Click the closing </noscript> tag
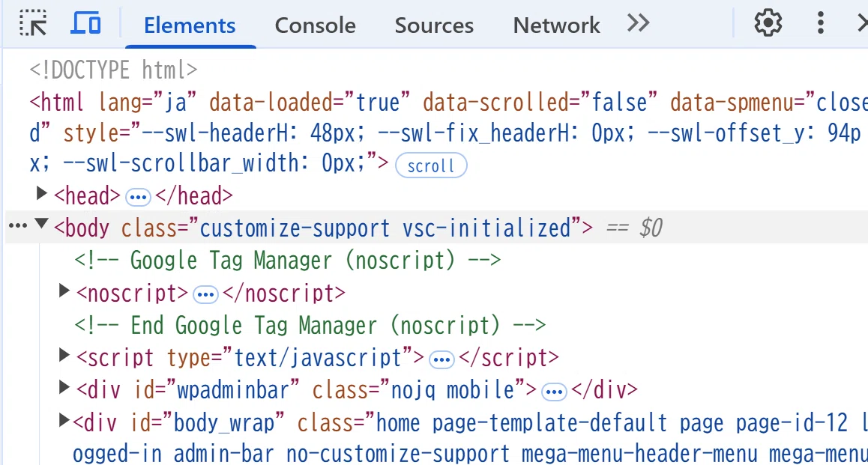 pos(284,293)
